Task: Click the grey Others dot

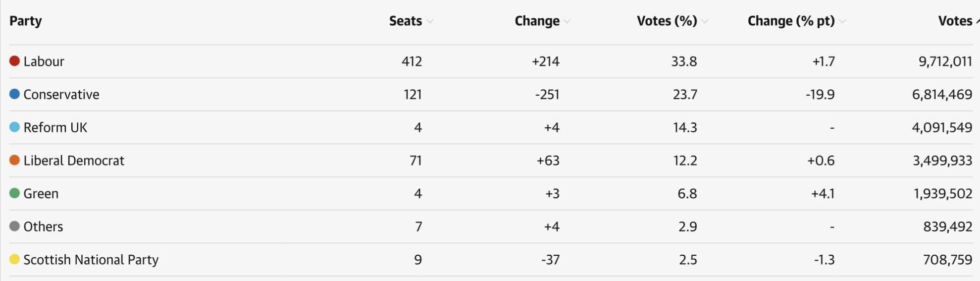Action: point(14,226)
